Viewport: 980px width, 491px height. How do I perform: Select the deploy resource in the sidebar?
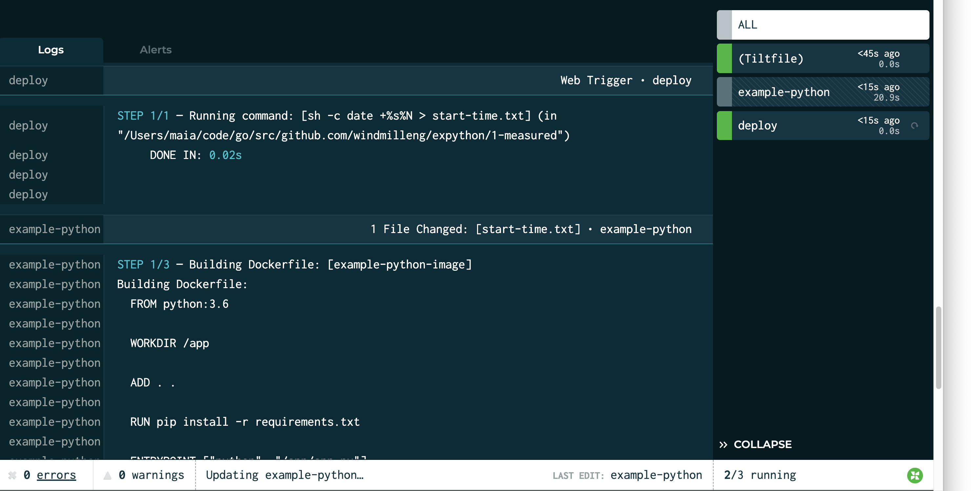pos(823,125)
